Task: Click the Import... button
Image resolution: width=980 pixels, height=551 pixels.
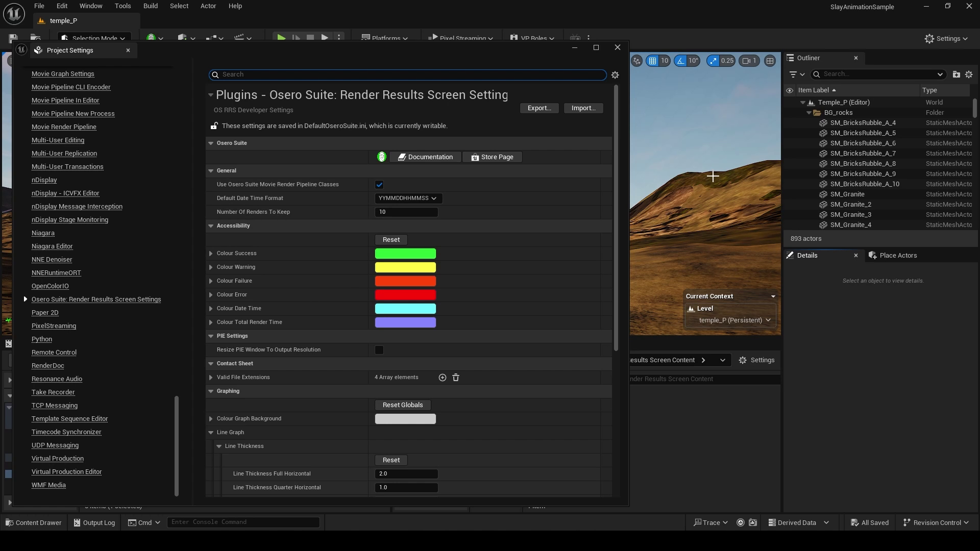Action: [583, 108]
